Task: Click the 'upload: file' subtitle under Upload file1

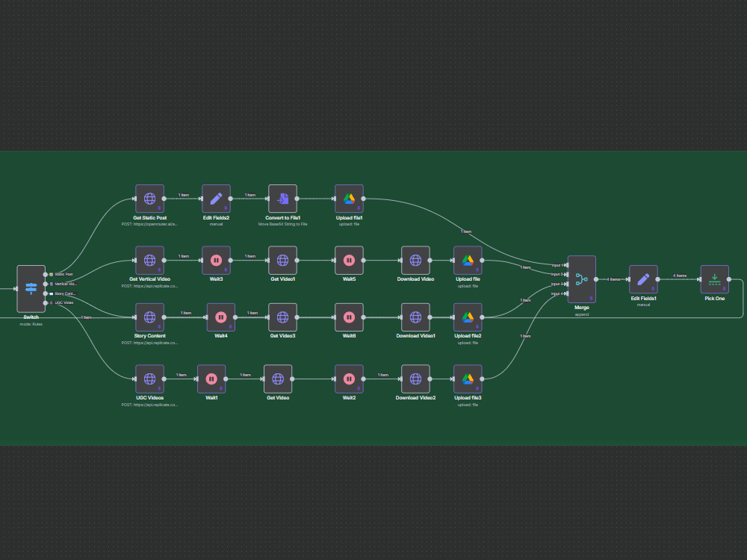Action: pyautogui.click(x=349, y=224)
